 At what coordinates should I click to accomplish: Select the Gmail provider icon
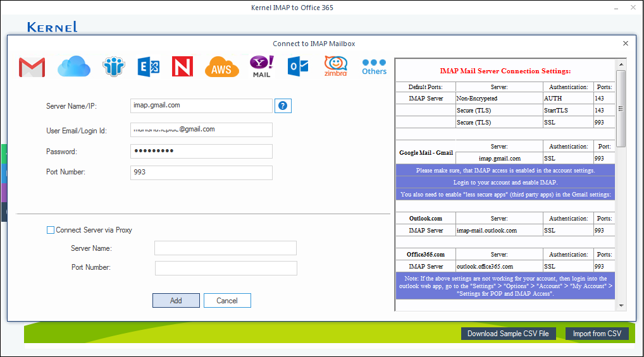(32, 68)
